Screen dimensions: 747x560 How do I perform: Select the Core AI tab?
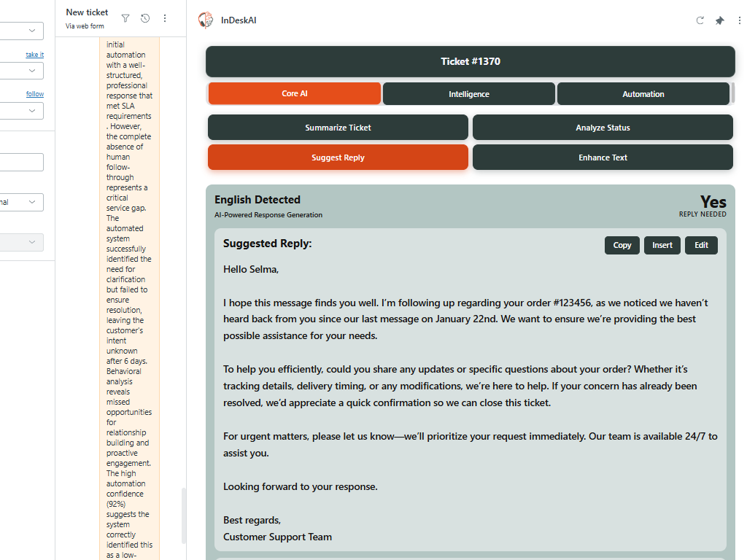pyautogui.click(x=295, y=94)
